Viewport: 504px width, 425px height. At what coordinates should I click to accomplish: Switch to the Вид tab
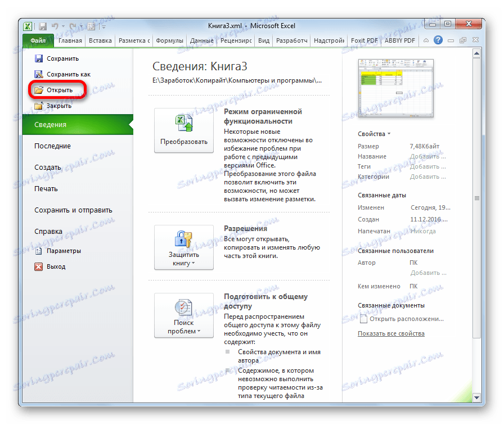point(264,41)
